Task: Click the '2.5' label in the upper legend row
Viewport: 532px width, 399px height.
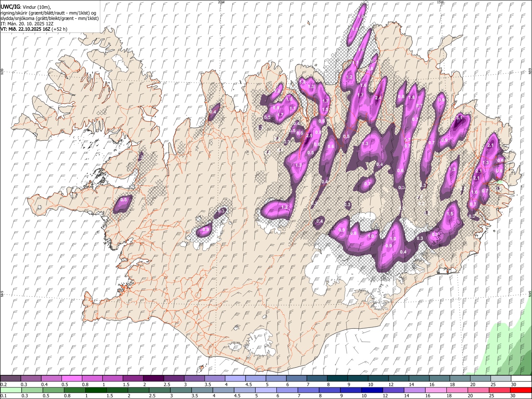Action: tap(167, 384)
